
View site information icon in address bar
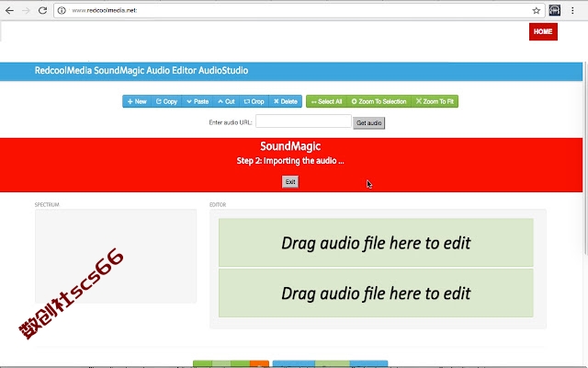point(62,10)
